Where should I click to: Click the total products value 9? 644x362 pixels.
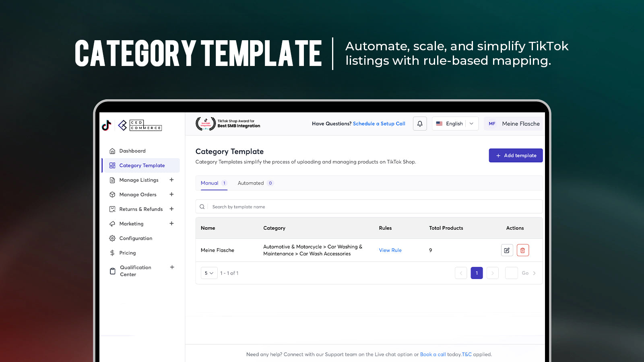[430, 250]
